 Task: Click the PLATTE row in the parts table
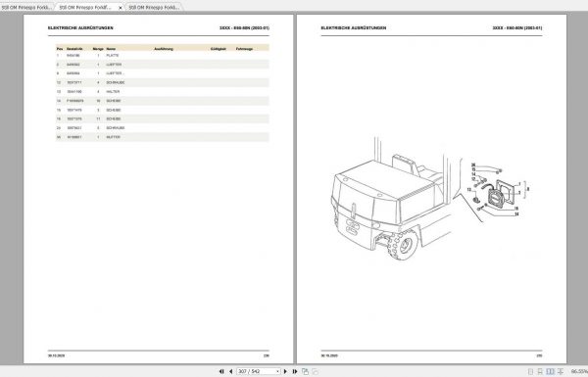163,56
